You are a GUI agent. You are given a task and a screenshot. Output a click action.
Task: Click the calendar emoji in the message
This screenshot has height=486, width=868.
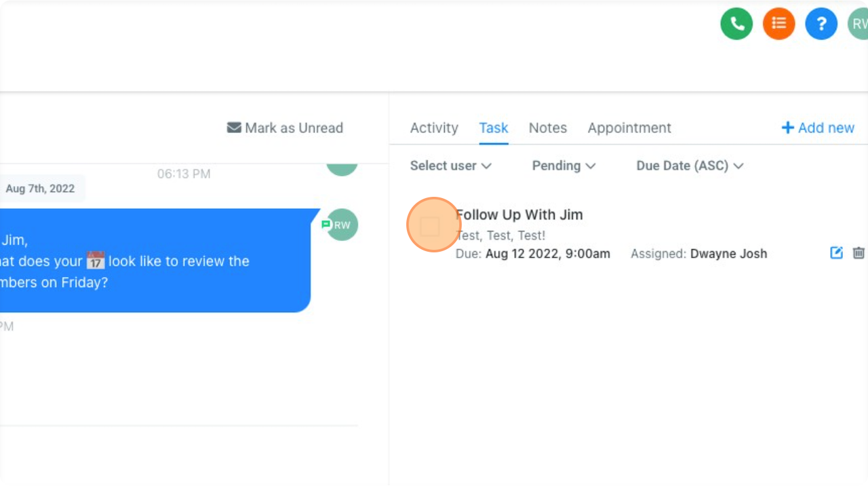(x=96, y=261)
